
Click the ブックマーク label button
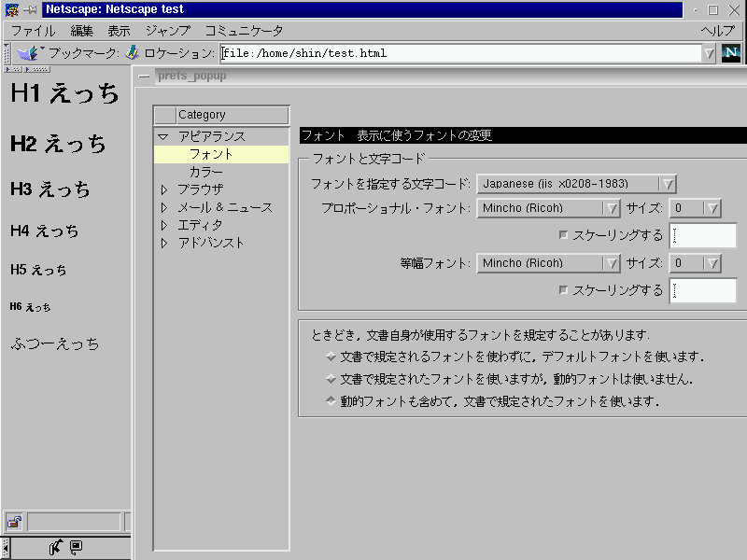point(84,53)
